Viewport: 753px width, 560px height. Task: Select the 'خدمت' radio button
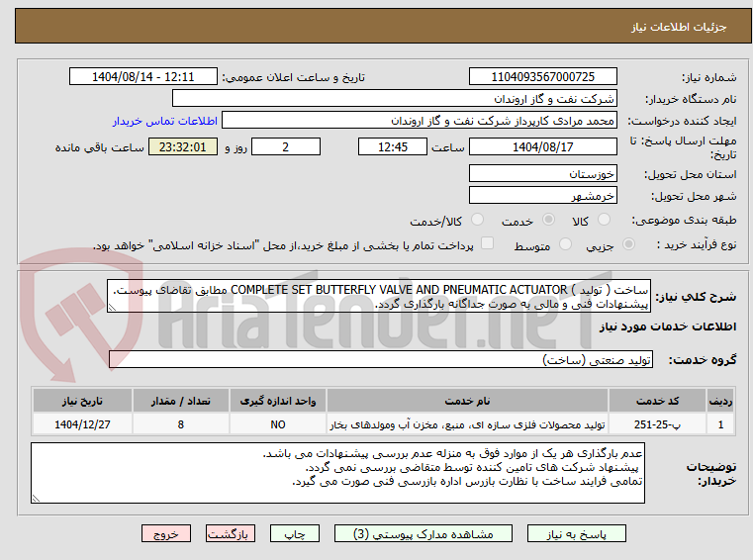(x=548, y=220)
